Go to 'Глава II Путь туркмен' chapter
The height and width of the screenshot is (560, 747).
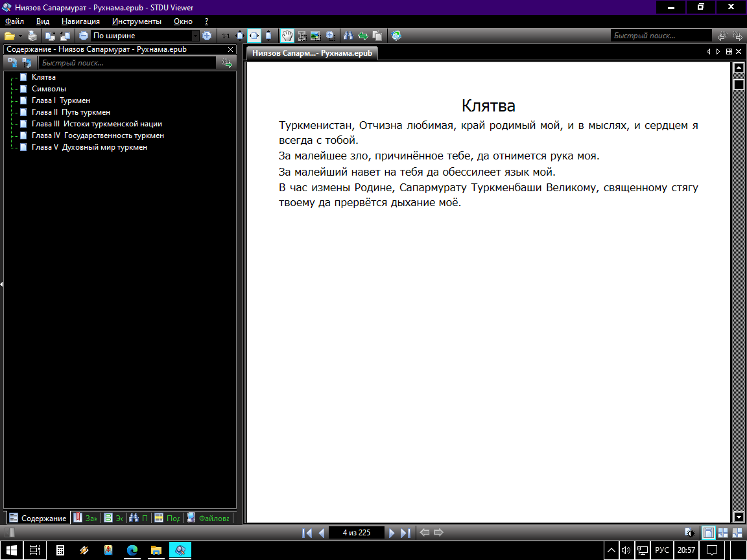point(71,112)
